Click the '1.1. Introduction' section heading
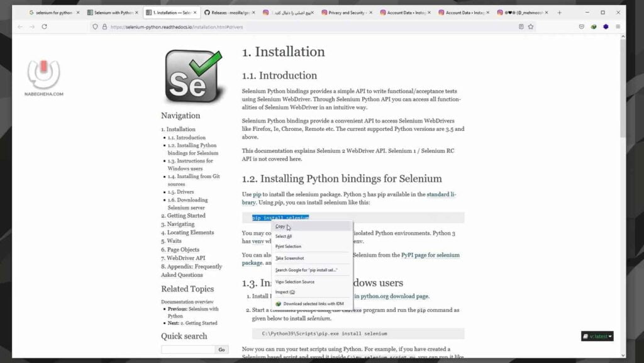This screenshot has height=363, width=644. click(x=279, y=75)
